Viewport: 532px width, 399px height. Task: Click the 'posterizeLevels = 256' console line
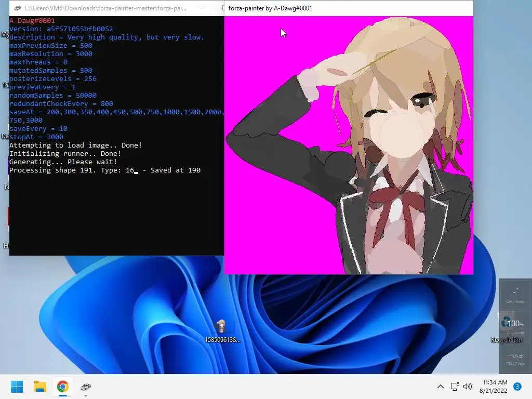coord(53,79)
